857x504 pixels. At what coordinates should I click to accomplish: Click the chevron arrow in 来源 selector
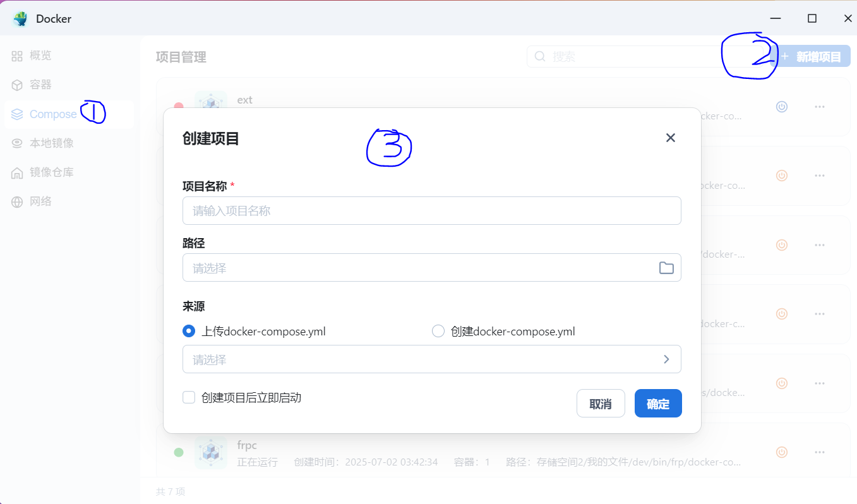(x=666, y=359)
